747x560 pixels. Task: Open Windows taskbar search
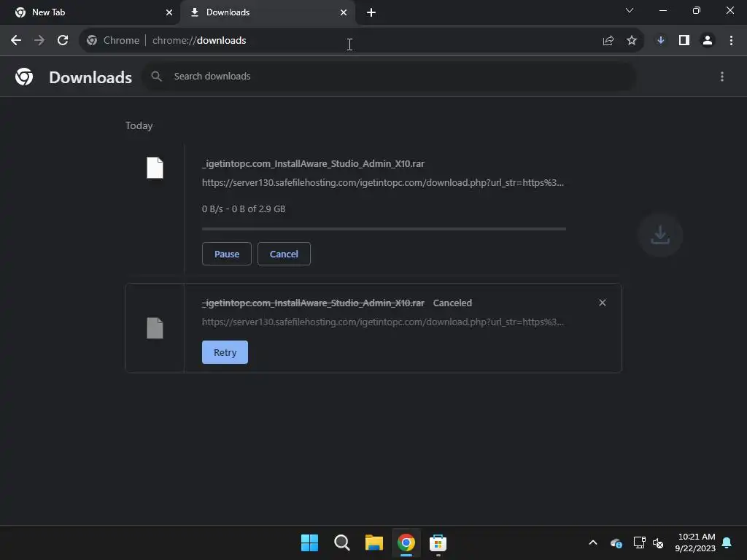tap(342, 542)
